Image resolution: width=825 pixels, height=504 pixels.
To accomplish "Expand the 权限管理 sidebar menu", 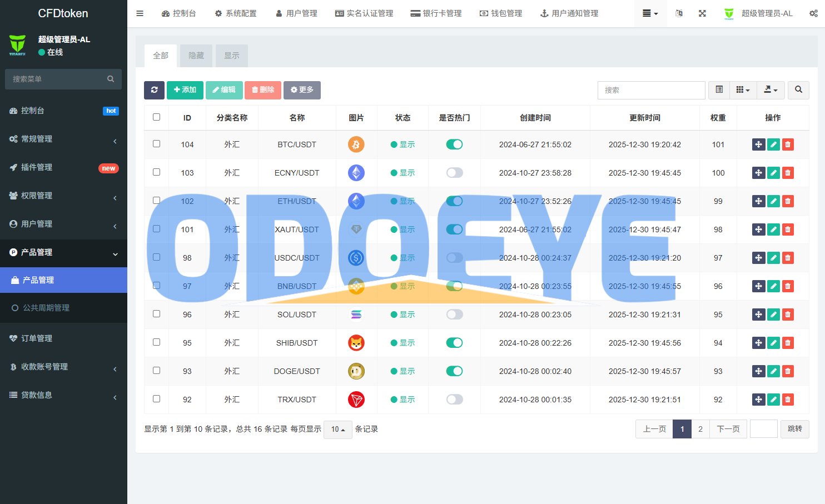I will pos(63,196).
